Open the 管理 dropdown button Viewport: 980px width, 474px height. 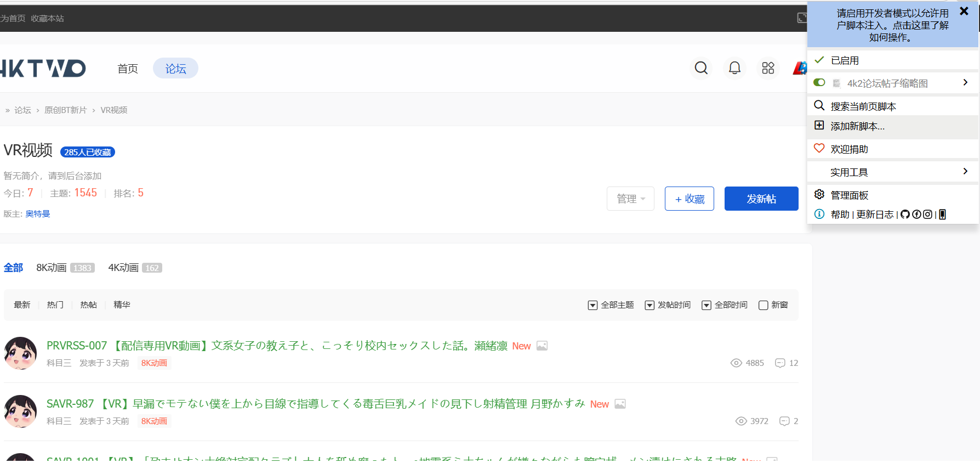(x=630, y=199)
